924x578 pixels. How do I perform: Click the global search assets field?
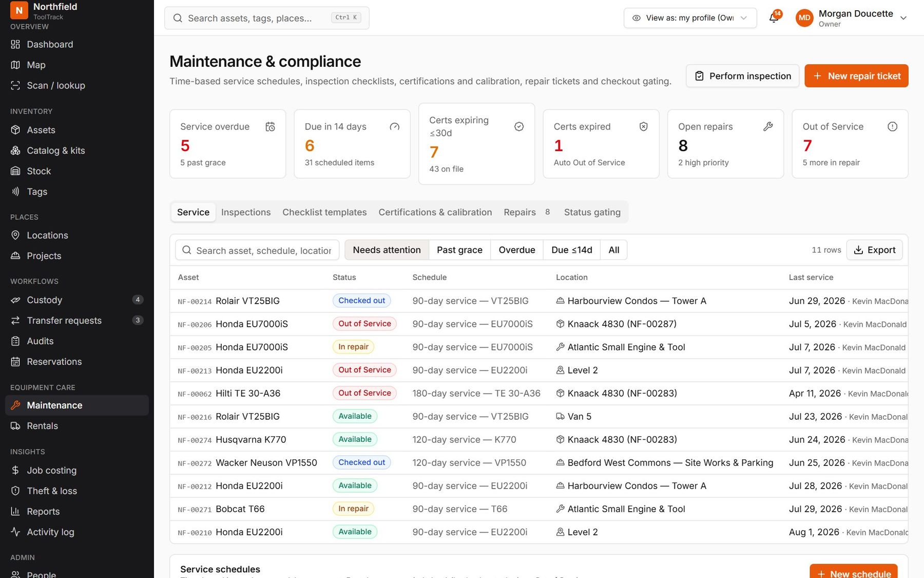click(266, 18)
